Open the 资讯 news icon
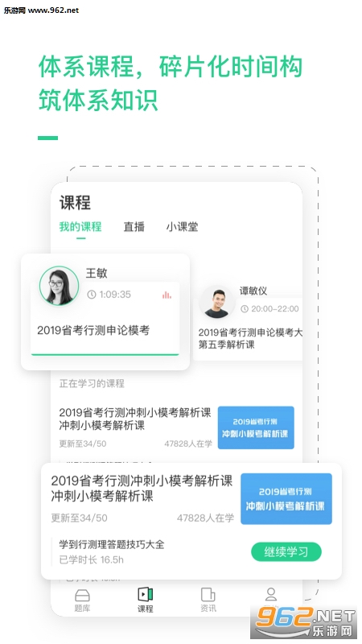The image size is (362, 644). (x=208, y=595)
